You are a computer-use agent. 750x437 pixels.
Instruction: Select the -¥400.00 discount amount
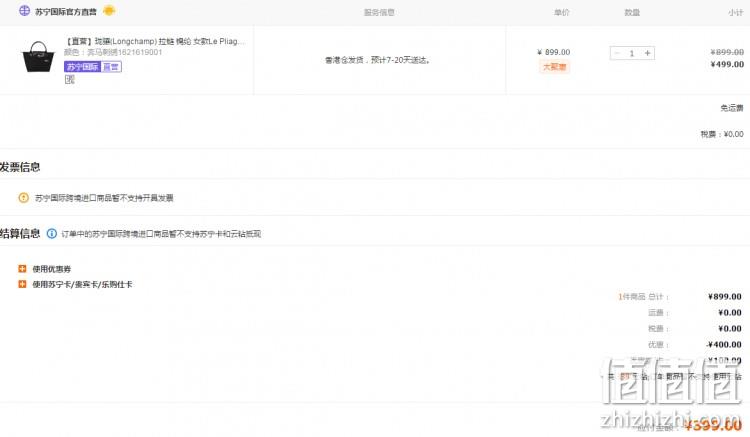[x=724, y=344]
